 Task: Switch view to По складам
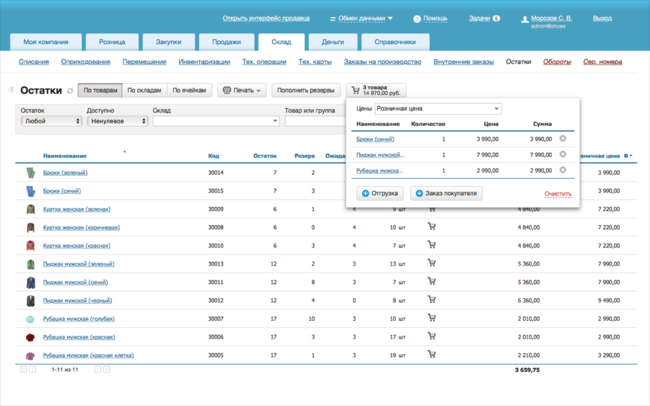(x=145, y=90)
